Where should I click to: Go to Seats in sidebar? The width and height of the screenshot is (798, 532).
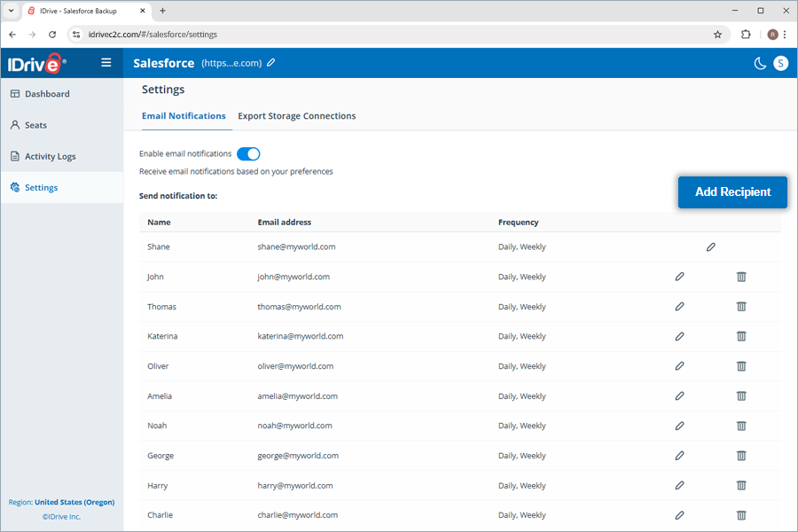(35, 126)
